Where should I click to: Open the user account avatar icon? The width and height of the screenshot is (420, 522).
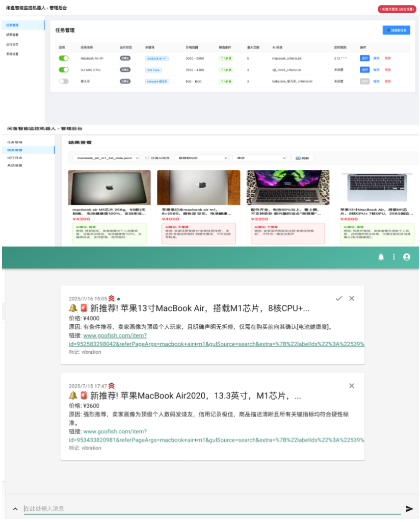coord(407,257)
